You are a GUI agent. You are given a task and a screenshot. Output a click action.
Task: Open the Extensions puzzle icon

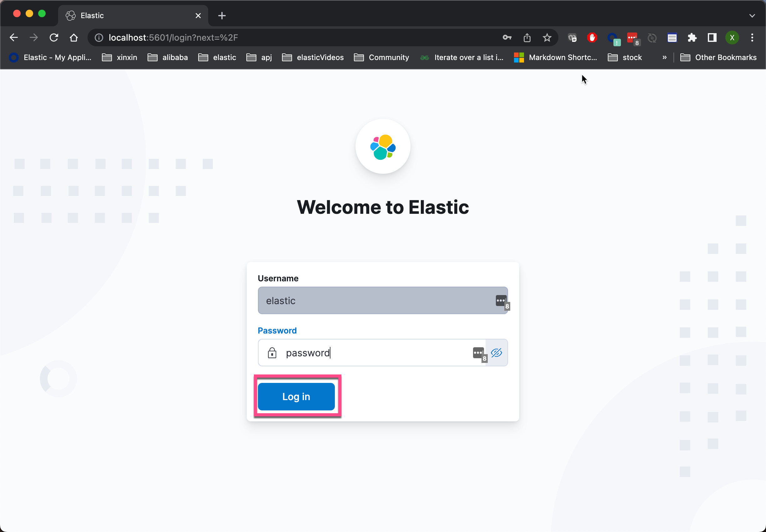(x=692, y=38)
